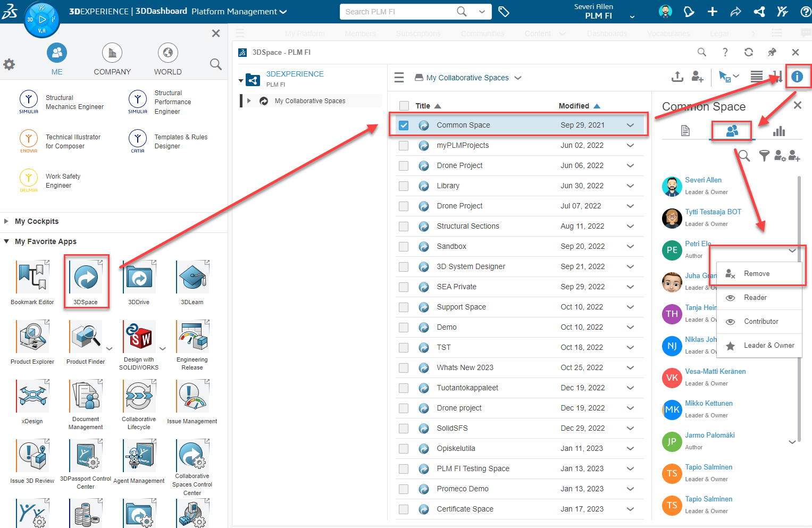This screenshot has height=528, width=812.
Task: Expand My Cockpits section
Action: tap(6, 221)
